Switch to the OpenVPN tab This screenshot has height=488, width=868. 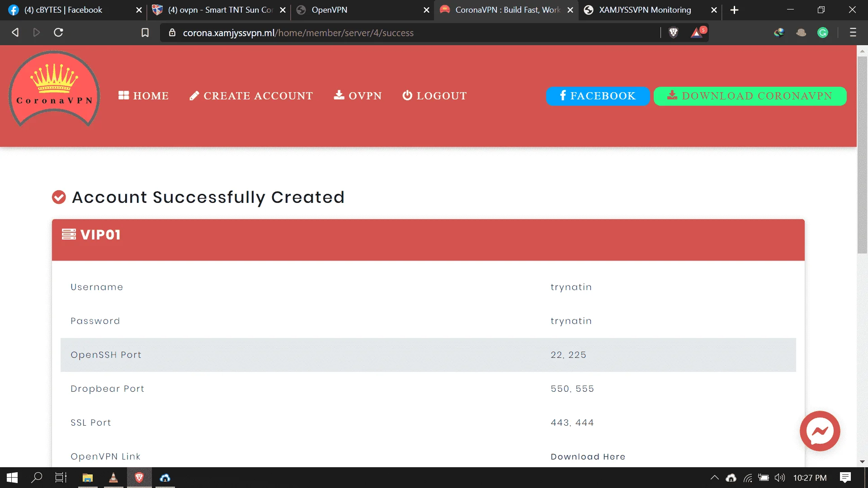pos(362,10)
